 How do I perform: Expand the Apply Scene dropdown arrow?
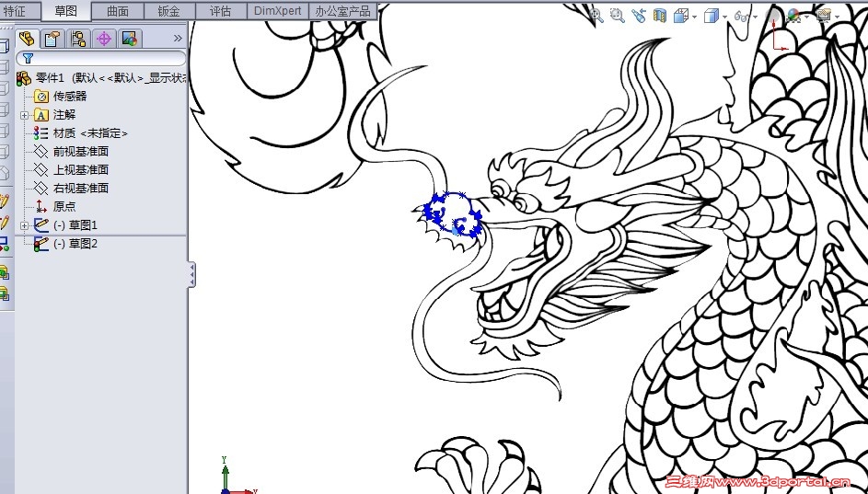tap(806, 17)
